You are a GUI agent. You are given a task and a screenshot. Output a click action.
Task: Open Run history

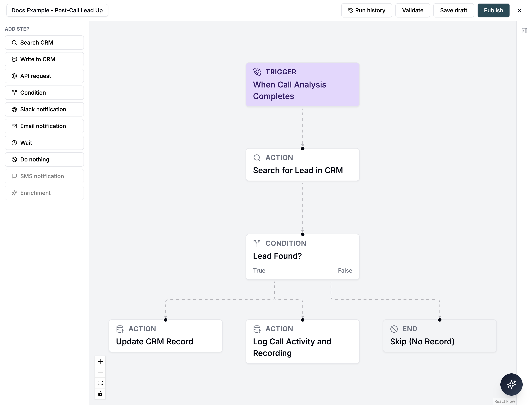coord(367,10)
